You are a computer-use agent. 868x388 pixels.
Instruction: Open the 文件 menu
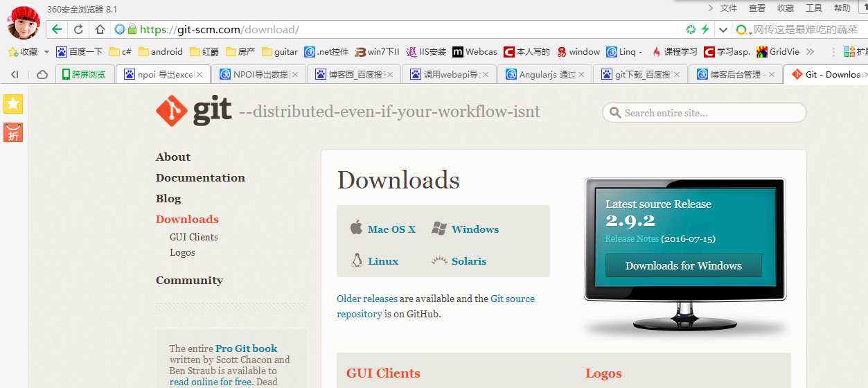pyautogui.click(x=729, y=8)
